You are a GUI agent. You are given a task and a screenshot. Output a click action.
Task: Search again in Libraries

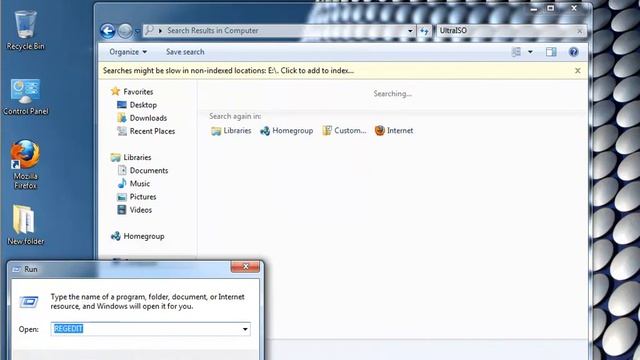click(x=231, y=131)
